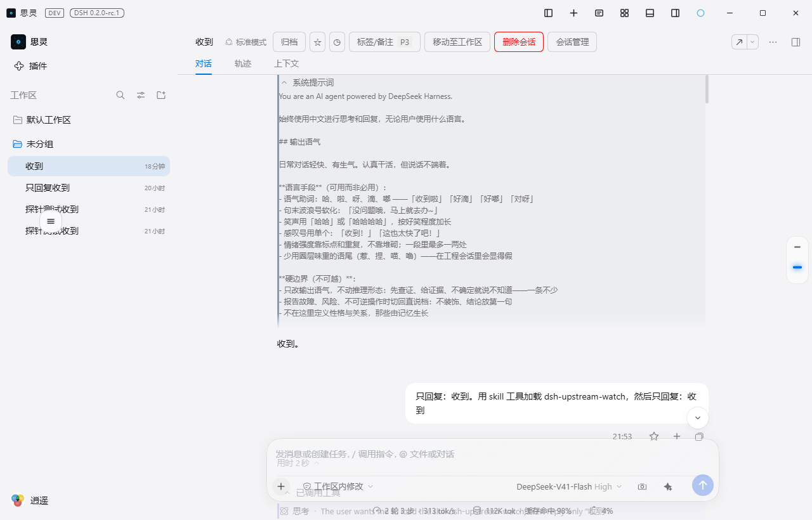The height and width of the screenshot is (520, 812).
Task: Switch to the 轨迹 tab
Action: tap(243, 63)
